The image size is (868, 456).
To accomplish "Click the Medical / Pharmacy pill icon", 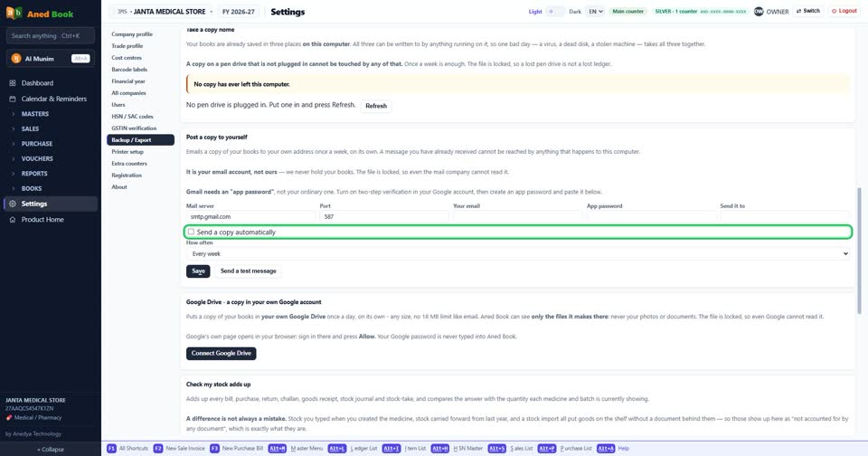I will tap(9, 418).
